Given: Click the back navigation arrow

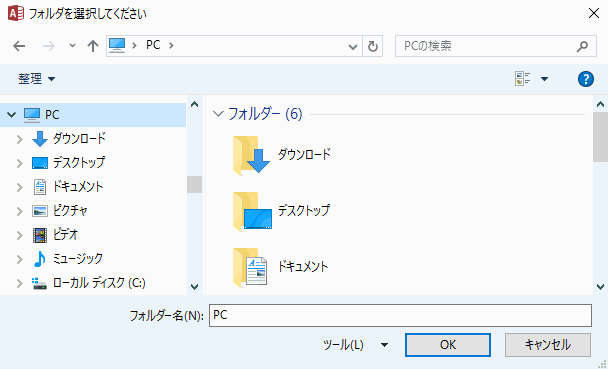Looking at the screenshot, I should tap(19, 46).
